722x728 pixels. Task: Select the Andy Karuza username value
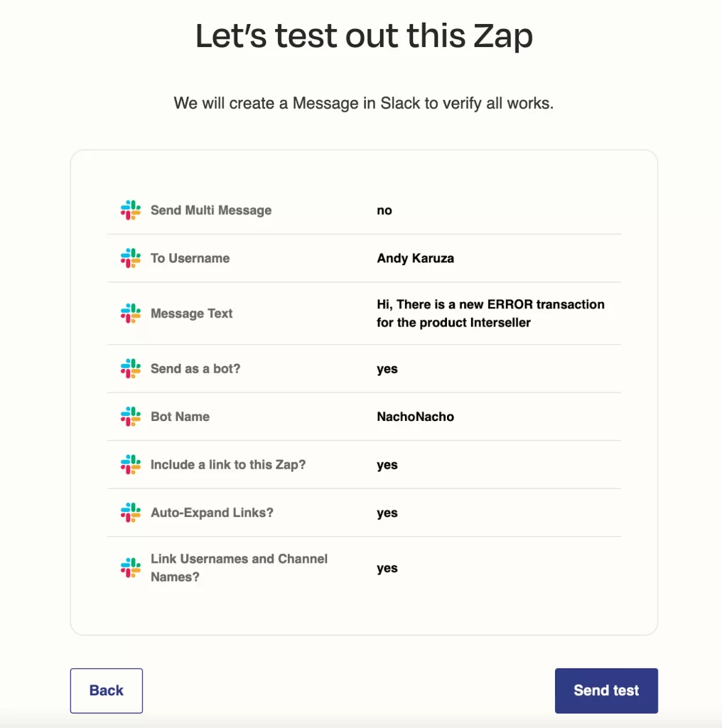(415, 258)
